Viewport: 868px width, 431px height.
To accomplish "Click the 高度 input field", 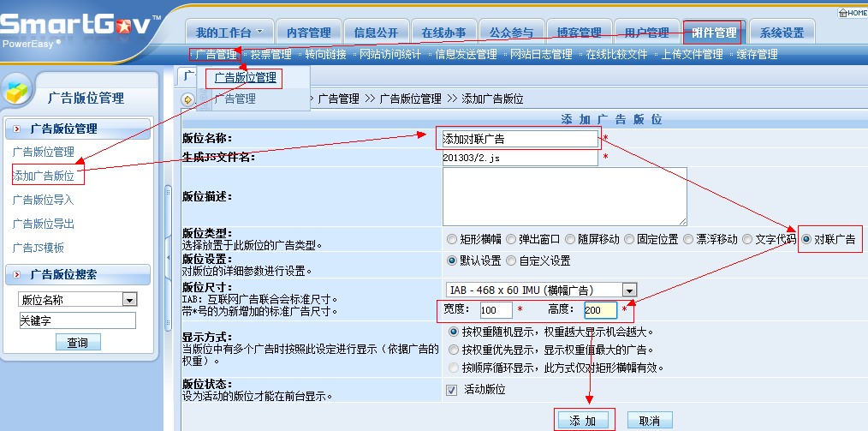I will click(601, 310).
